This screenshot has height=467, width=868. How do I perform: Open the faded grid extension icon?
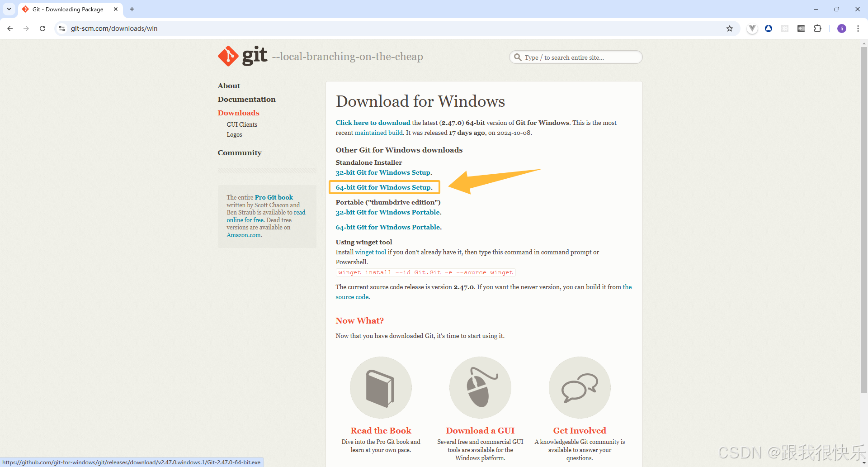tap(785, 29)
